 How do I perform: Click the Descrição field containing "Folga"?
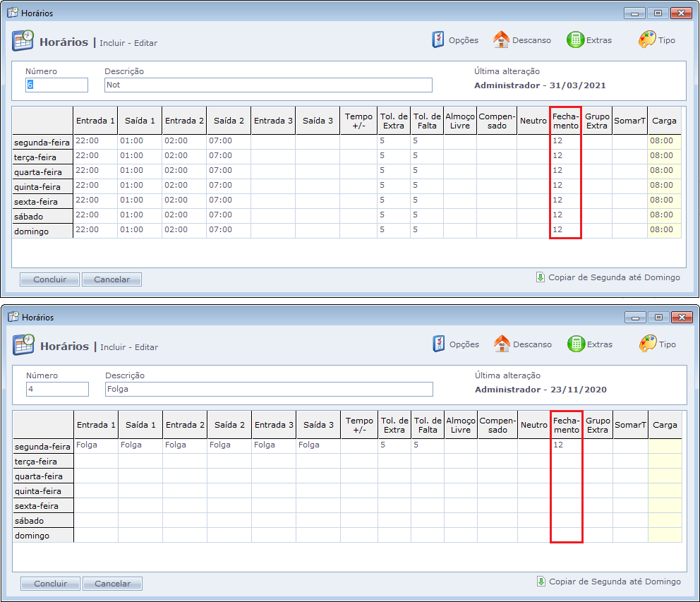pyautogui.click(x=269, y=389)
